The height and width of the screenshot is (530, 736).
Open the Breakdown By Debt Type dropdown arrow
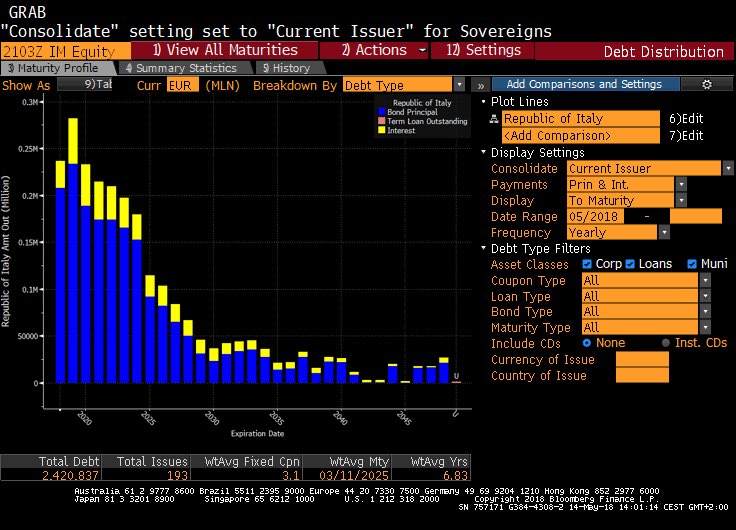460,85
